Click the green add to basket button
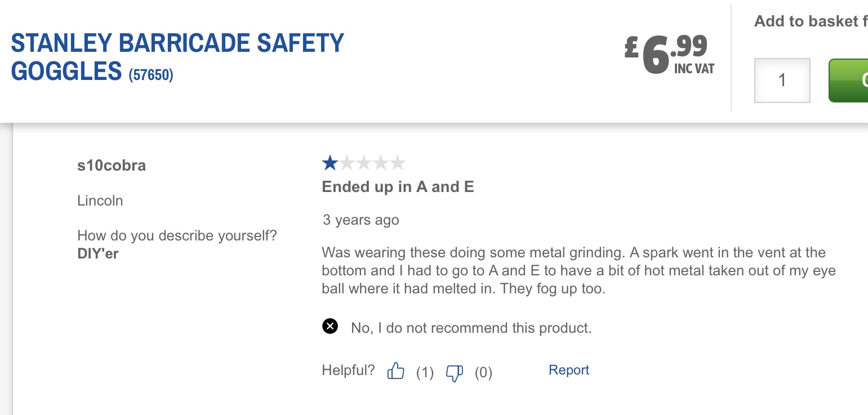 (848, 81)
